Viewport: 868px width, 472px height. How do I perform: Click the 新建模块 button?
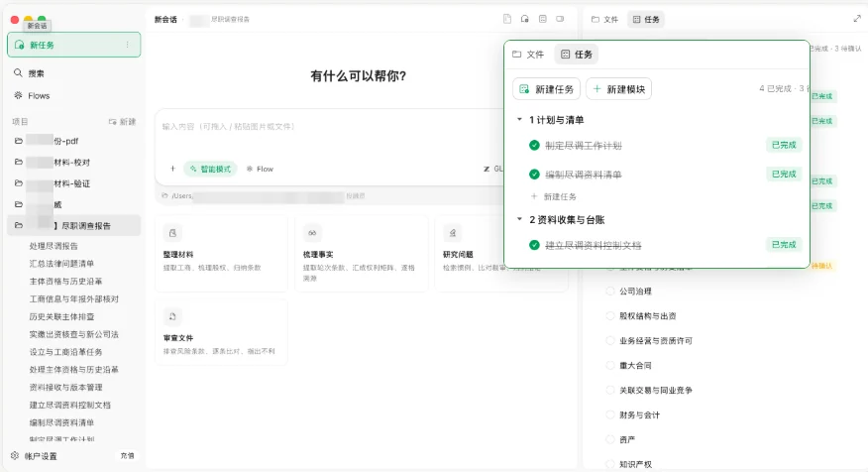618,88
